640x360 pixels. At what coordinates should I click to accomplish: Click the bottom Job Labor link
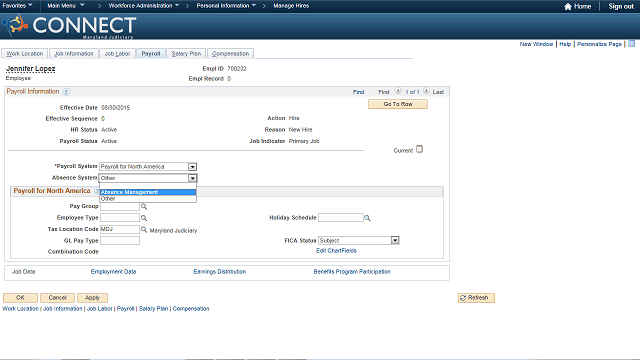tap(100, 309)
